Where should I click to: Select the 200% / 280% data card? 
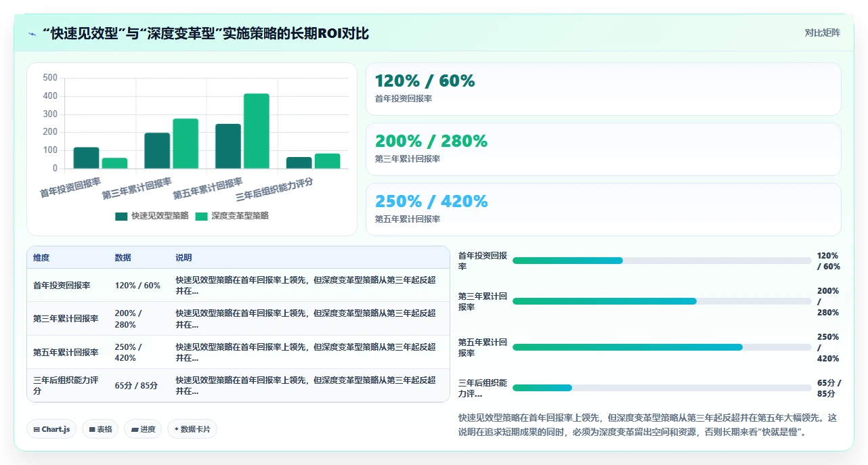(603, 149)
